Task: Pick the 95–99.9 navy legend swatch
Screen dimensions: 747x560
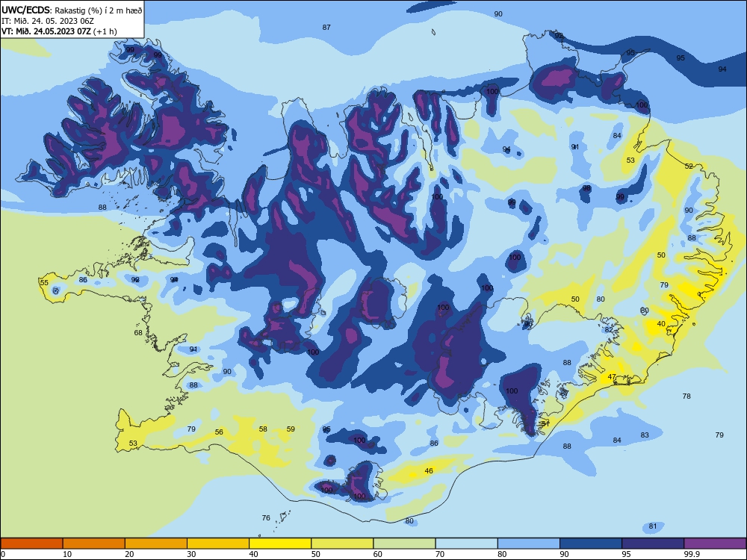Action: (x=653, y=544)
